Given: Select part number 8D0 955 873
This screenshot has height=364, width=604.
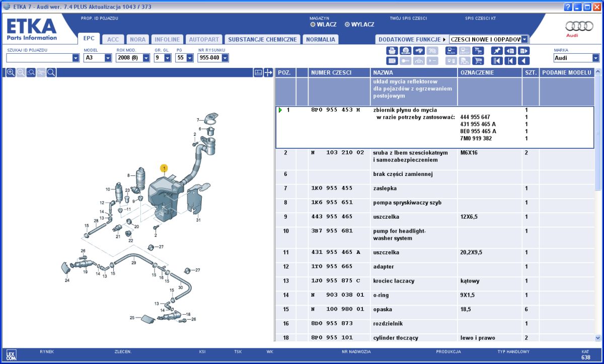Looking at the screenshot, I should pos(332,323).
